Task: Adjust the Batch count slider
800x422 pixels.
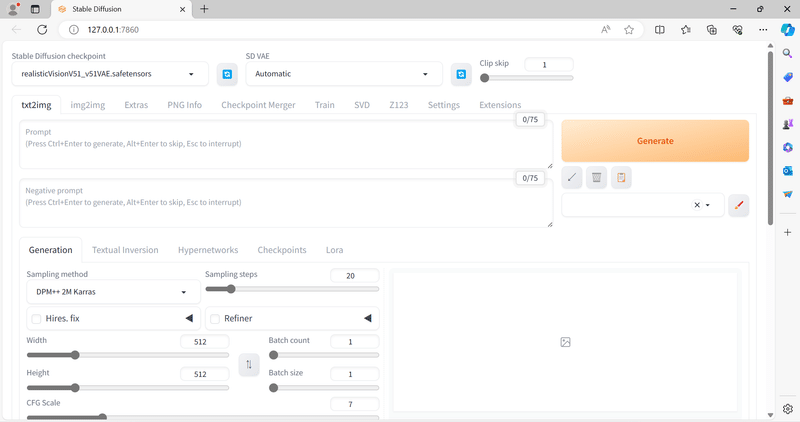Action: (x=324, y=355)
